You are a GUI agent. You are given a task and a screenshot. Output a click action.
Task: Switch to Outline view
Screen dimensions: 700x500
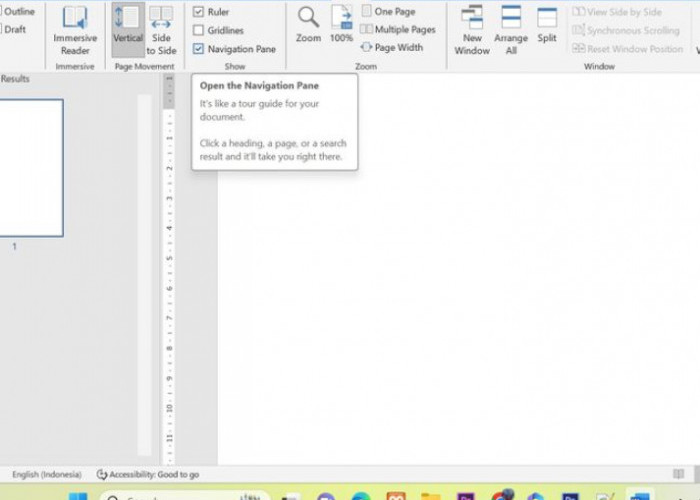19,12
